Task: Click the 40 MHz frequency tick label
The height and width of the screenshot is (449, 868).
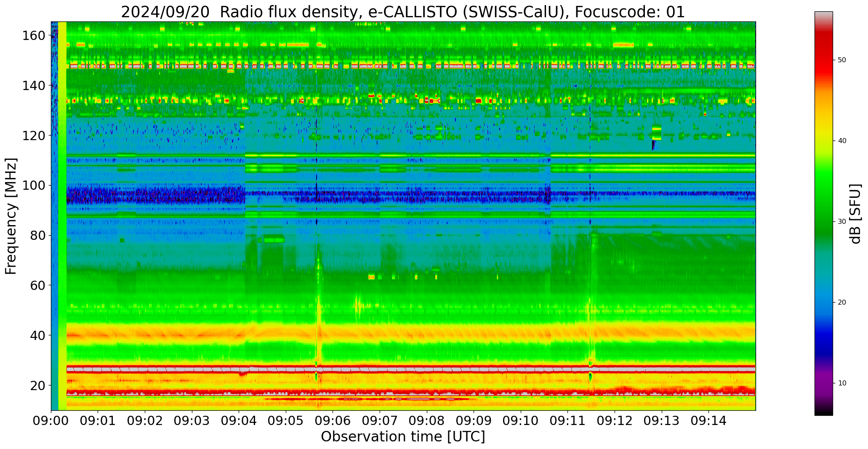Action: pos(38,335)
